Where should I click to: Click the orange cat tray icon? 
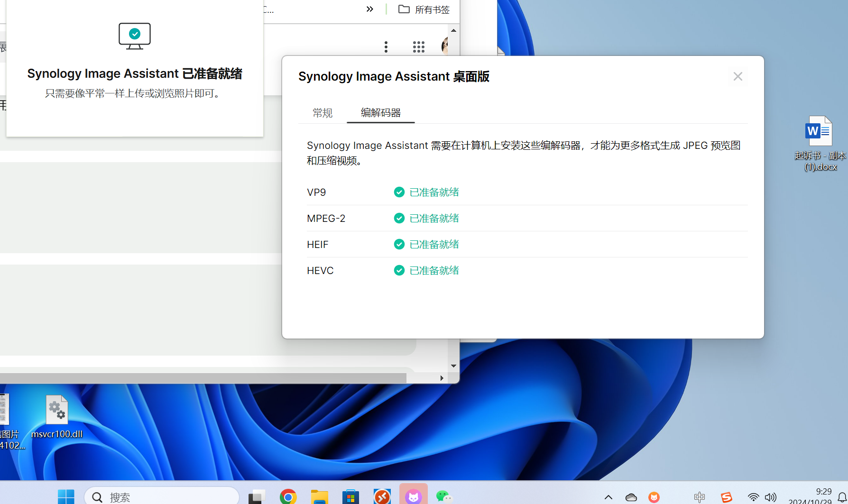654,497
